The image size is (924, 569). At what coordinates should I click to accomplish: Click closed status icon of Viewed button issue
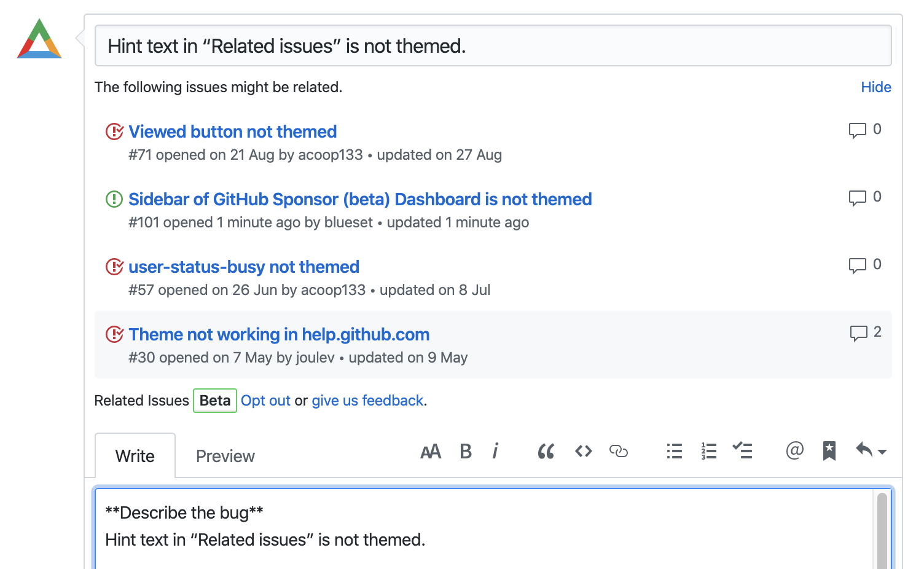[115, 131]
